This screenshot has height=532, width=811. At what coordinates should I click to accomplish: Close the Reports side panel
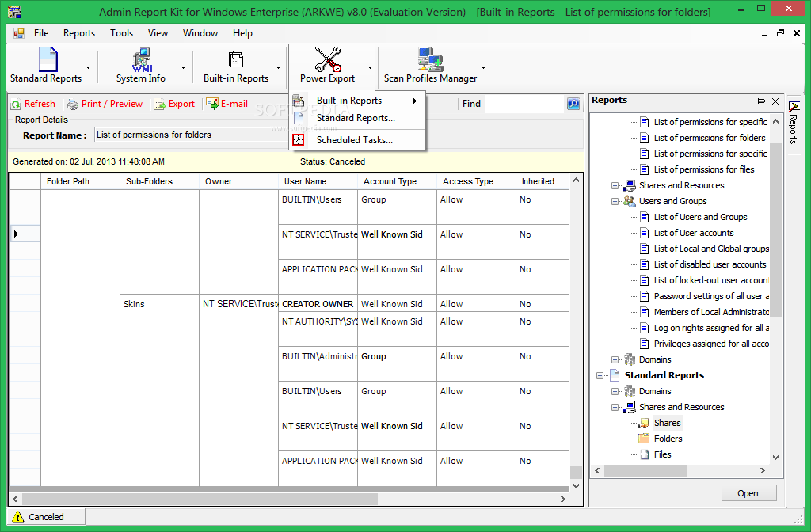coord(775,101)
